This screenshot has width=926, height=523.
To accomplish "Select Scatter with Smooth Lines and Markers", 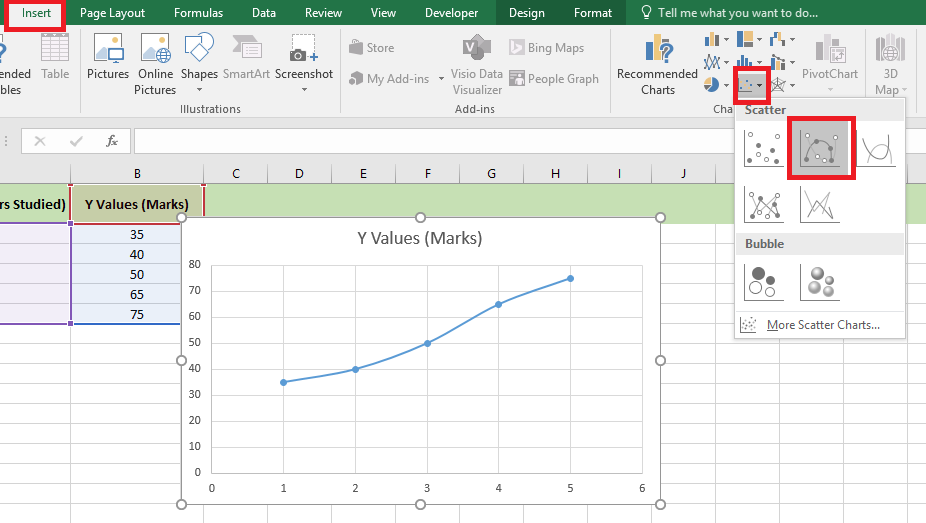I will (820, 148).
